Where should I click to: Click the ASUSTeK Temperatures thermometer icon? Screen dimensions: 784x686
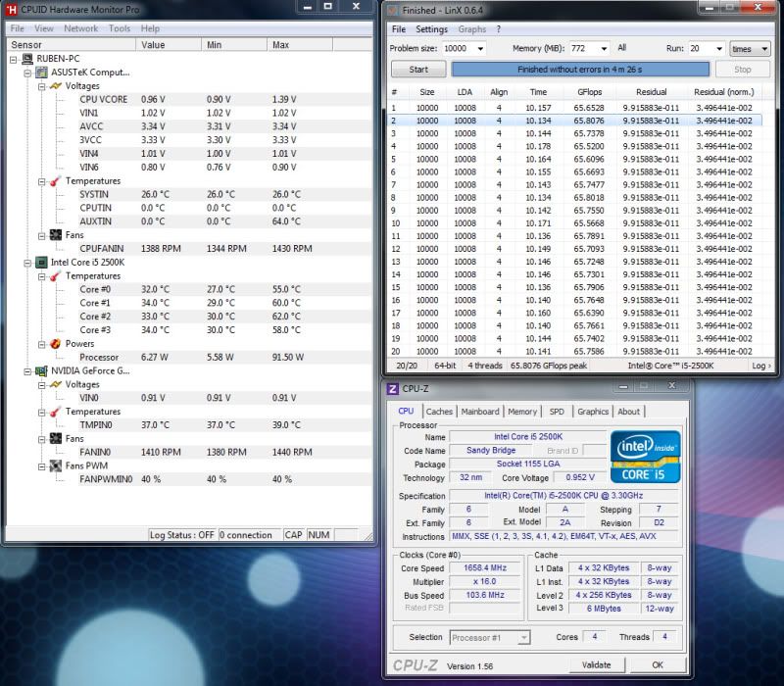coord(56,181)
